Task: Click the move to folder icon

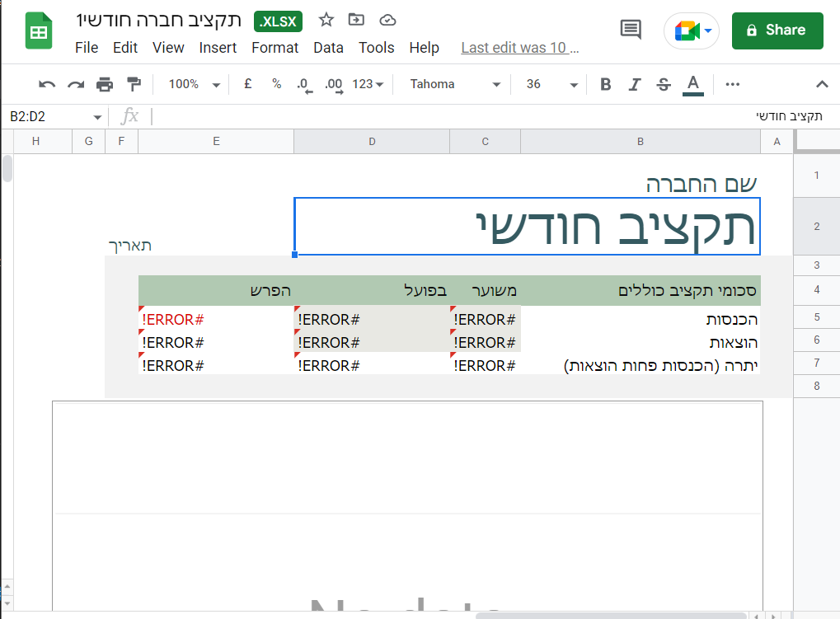Action: pyautogui.click(x=356, y=21)
